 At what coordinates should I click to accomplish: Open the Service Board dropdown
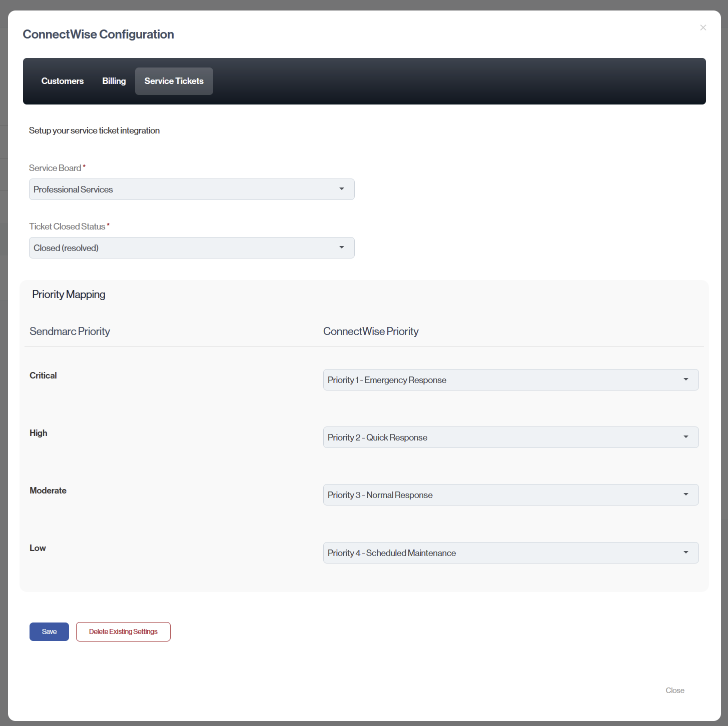pyautogui.click(x=192, y=189)
